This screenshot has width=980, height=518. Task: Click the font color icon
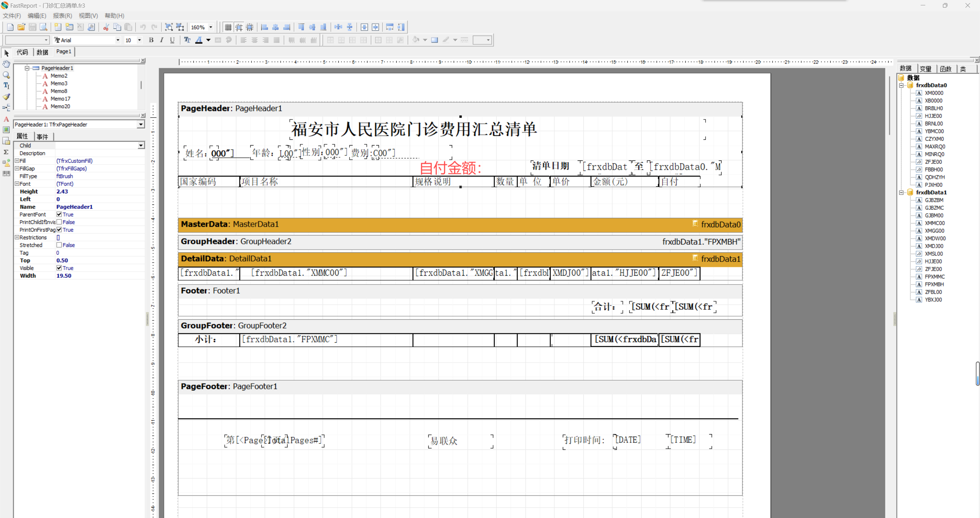(199, 40)
